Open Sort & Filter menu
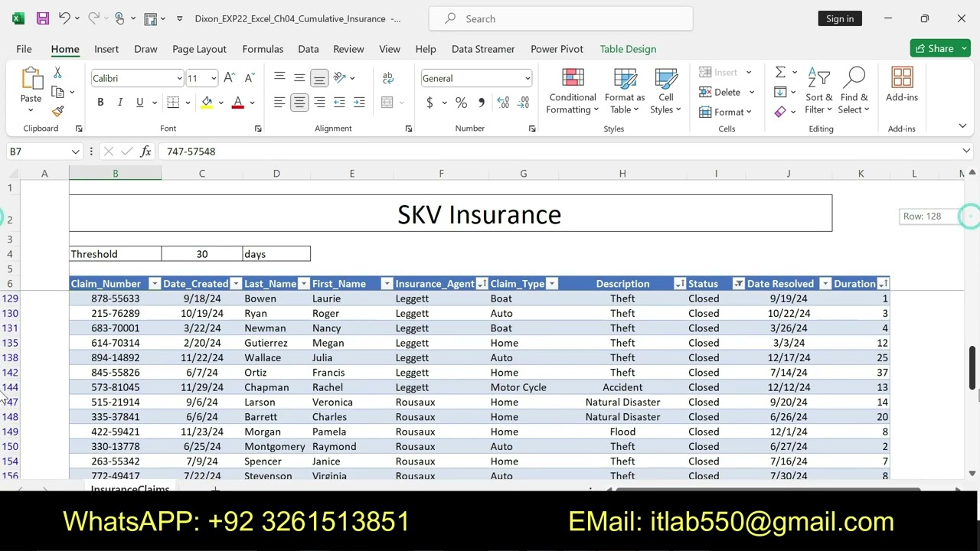980x551 pixels. tap(818, 92)
